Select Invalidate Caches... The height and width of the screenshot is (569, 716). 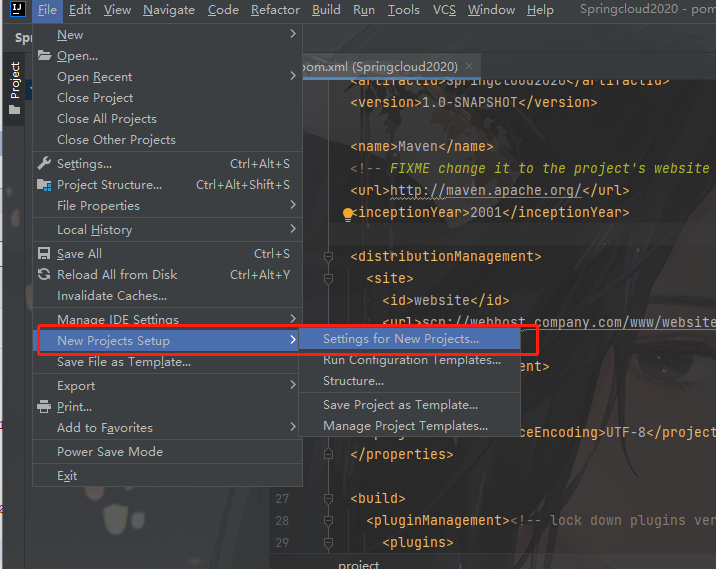(168, 296)
